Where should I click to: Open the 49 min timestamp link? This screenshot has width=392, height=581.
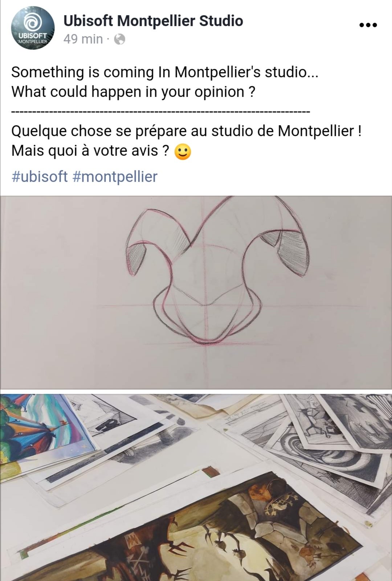(83, 39)
